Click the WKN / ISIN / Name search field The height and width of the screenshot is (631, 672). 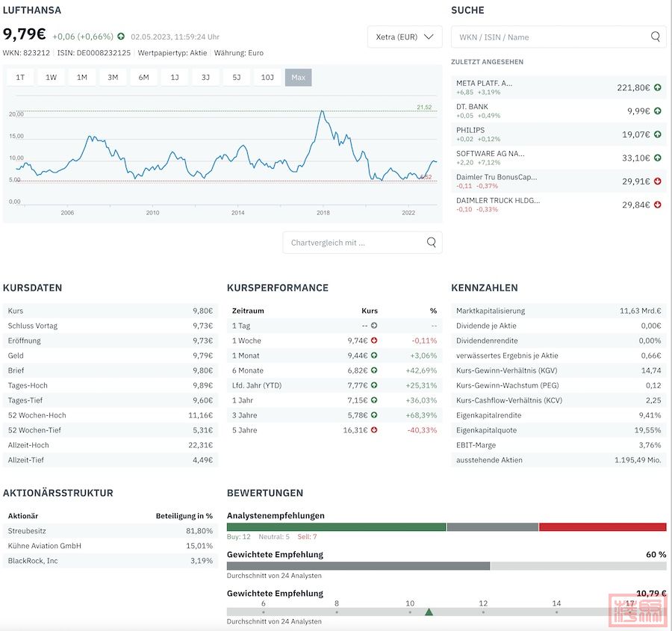[559, 37]
